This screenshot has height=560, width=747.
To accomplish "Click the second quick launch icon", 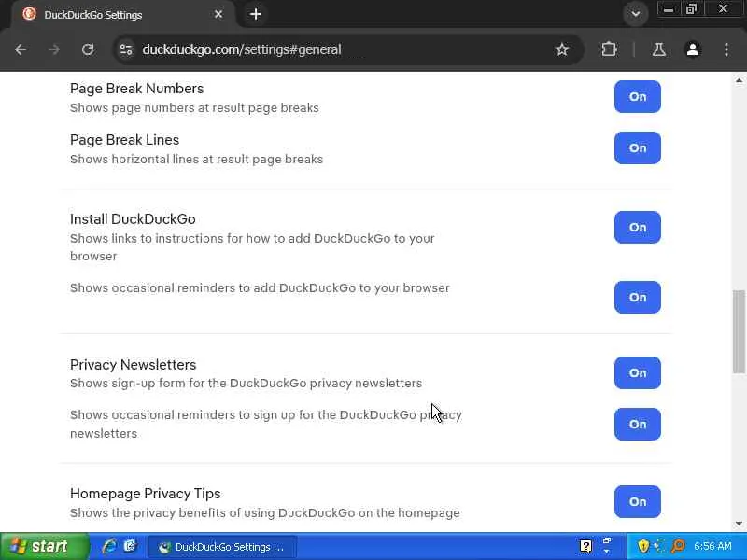I will [x=130, y=546].
